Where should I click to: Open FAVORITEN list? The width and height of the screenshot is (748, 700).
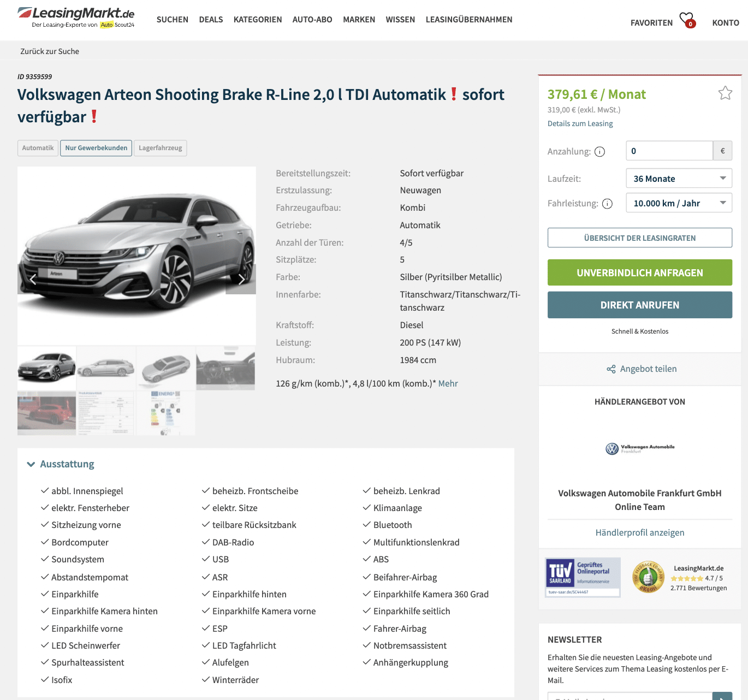pos(651,23)
